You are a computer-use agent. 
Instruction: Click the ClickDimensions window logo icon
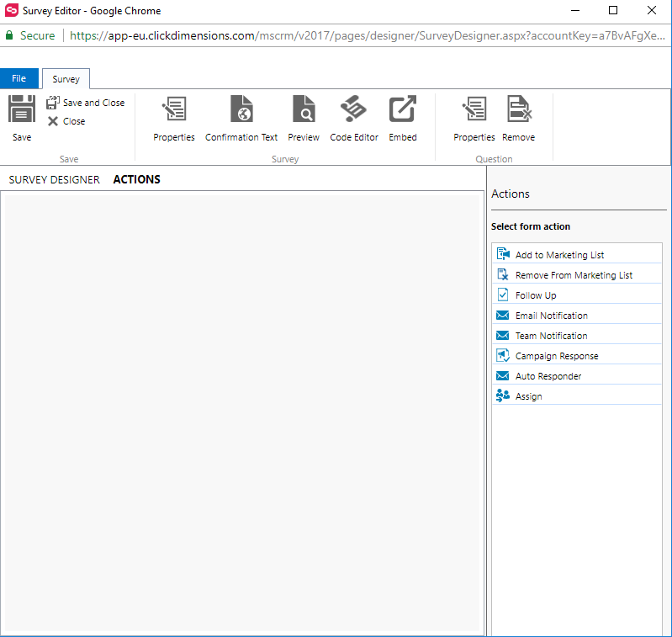click(12, 10)
